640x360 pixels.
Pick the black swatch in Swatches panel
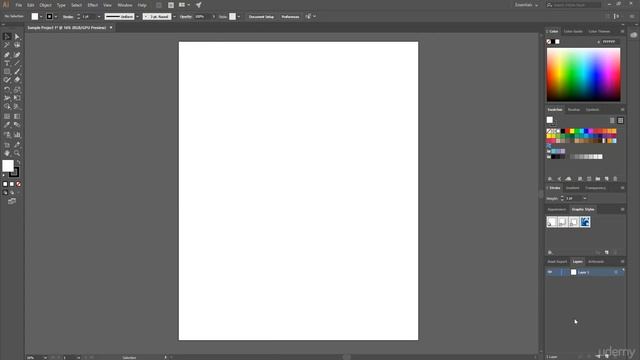click(x=563, y=131)
